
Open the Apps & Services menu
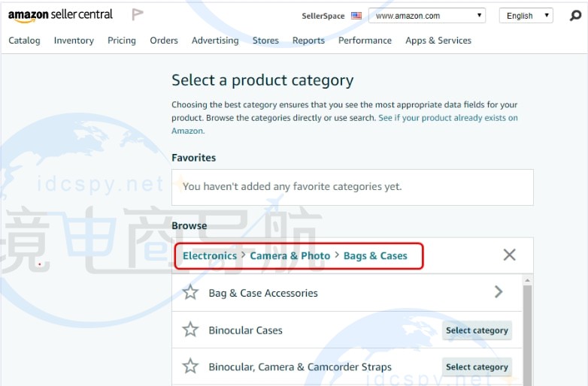[438, 41]
